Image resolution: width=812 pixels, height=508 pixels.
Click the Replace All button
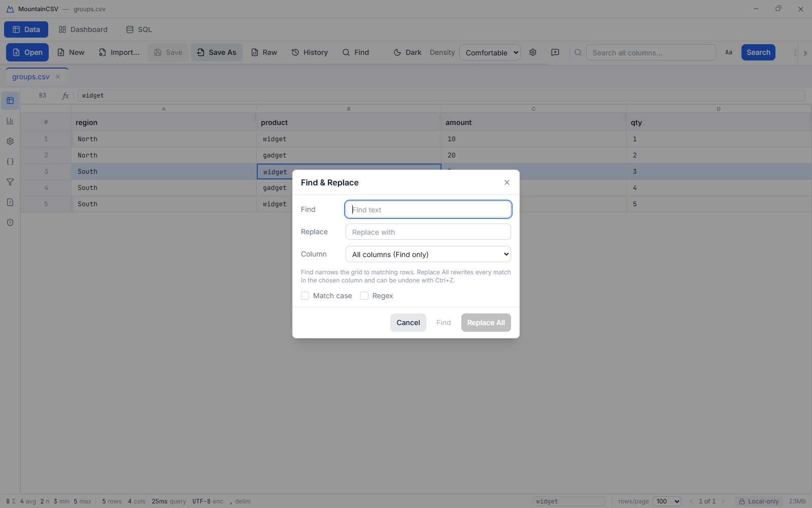click(x=486, y=323)
